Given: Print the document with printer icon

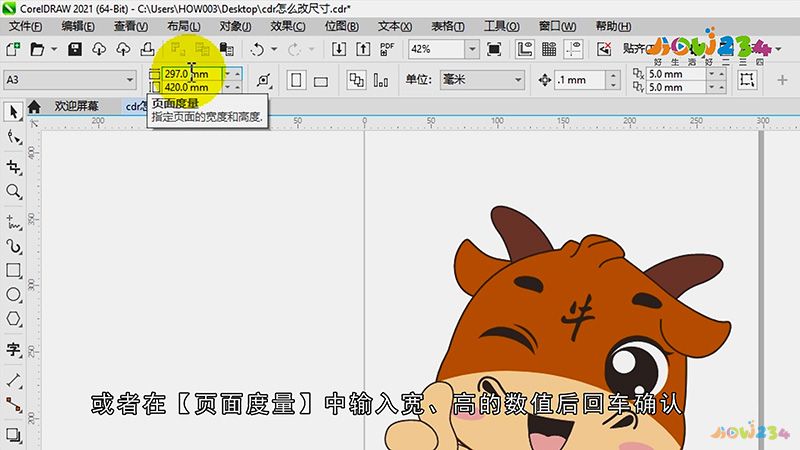Looking at the screenshot, I should [x=147, y=49].
